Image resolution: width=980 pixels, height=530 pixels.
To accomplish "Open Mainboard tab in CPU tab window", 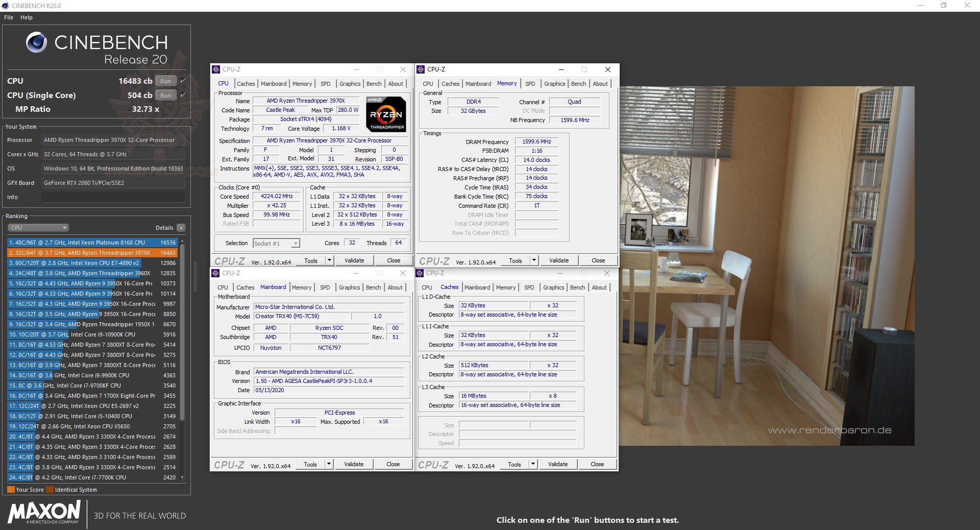I will click(274, 84).
